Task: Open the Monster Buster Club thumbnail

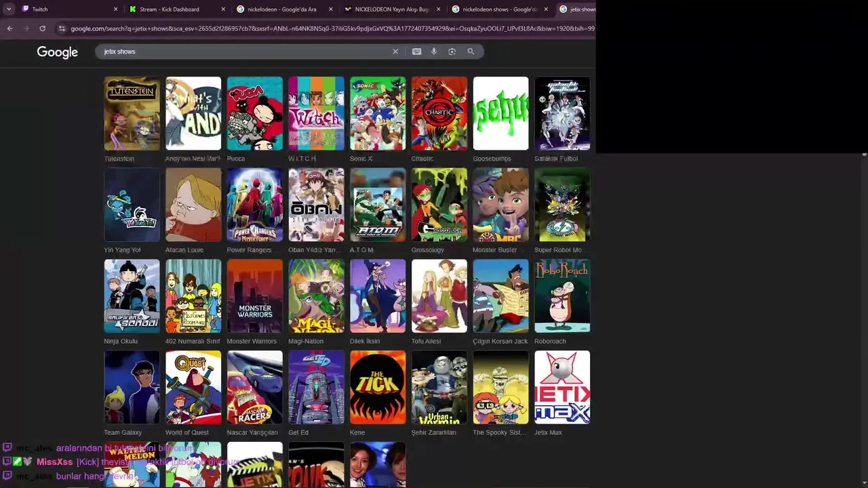Action: click(x=500, y=205)
